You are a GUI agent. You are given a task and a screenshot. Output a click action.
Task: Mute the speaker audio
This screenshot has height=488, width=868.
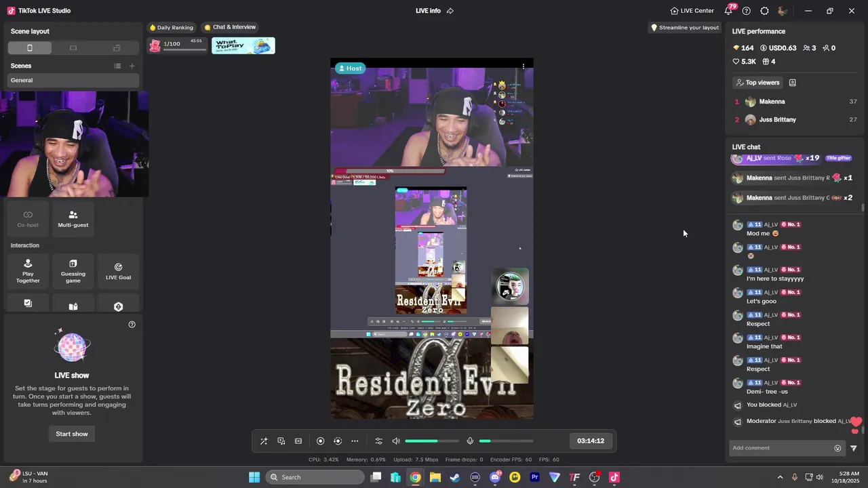(x=396, y=441)
